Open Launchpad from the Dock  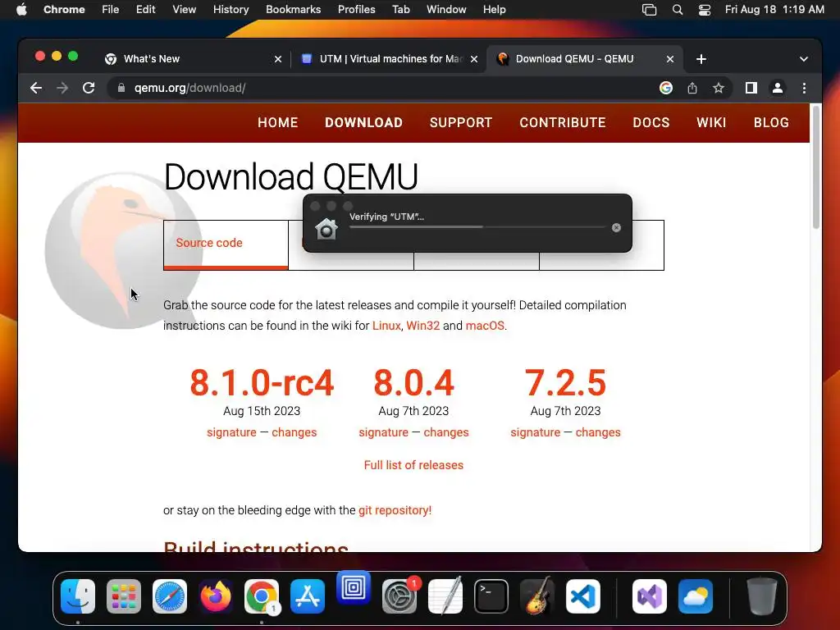(124, 596)
